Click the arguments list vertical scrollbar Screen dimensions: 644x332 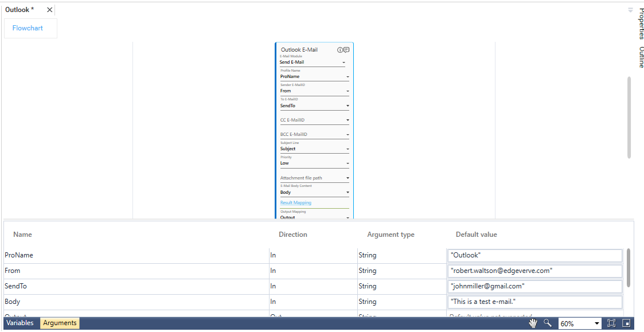pos(629,267)
